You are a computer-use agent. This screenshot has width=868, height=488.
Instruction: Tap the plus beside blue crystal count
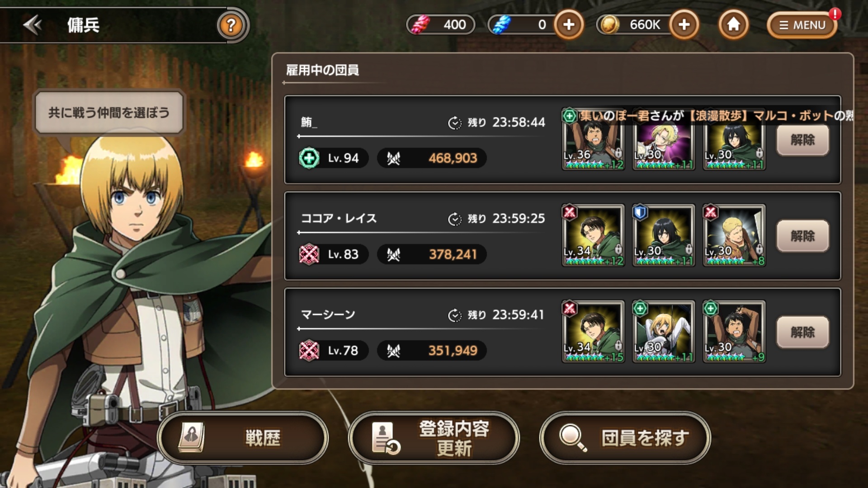click(x=569, y=24)
